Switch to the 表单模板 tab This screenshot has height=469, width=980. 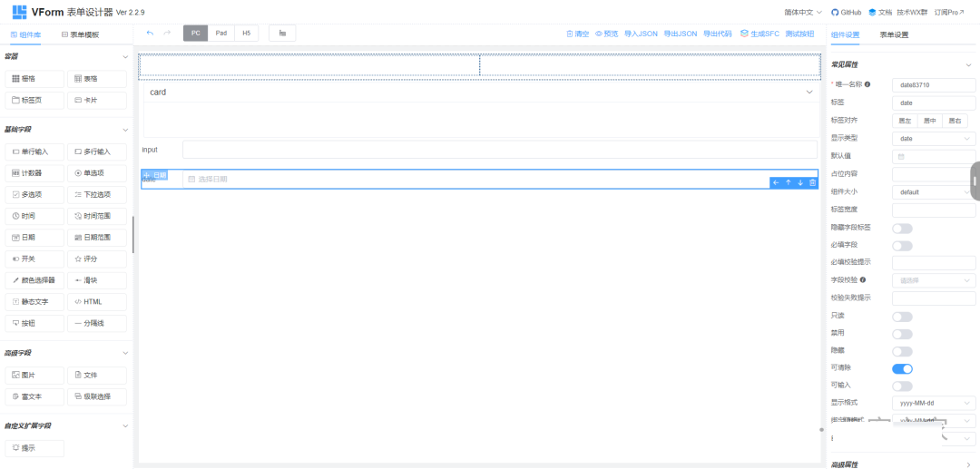(x=80, y=35)
